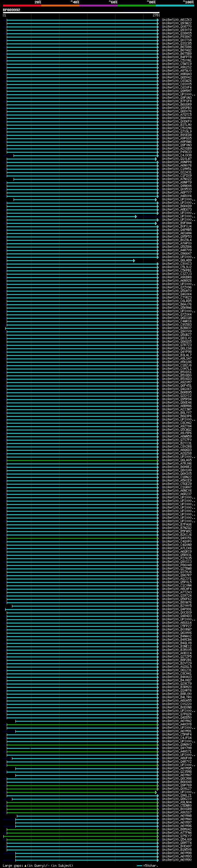Screen dimensions: 197x868
Task: Choose the UniRef100_C5GEZ9 hit label
Action: pyautogui.click(x=176, y=483)
